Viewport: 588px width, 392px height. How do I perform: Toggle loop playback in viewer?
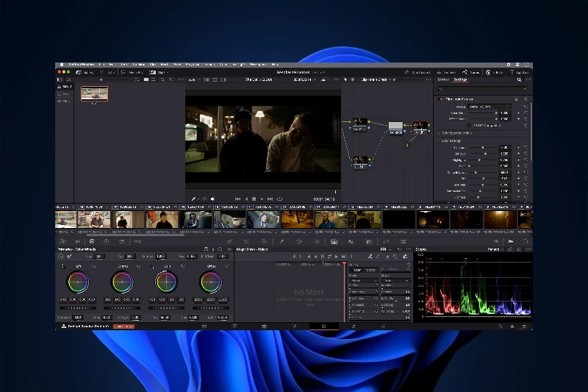coord(280,199)
